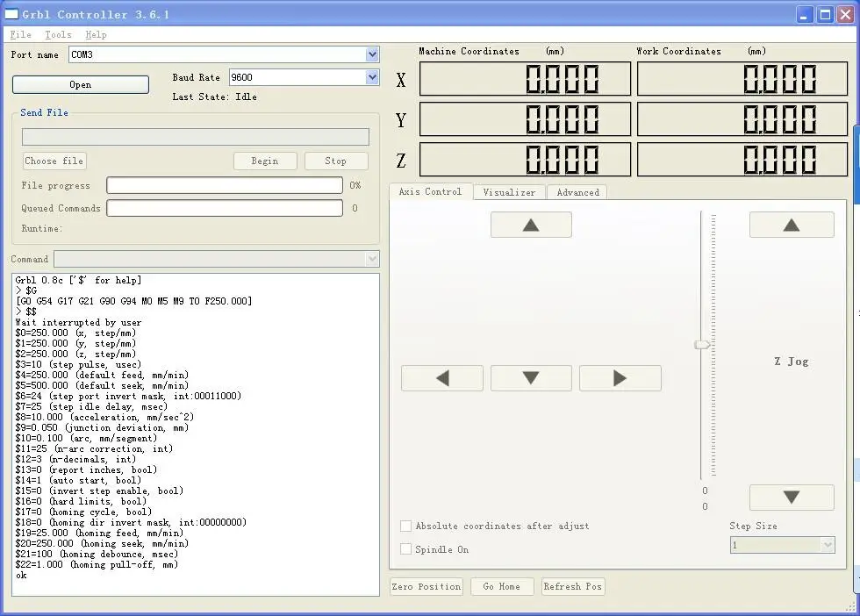
Task: Click the Runtime label
Action: 42,228
